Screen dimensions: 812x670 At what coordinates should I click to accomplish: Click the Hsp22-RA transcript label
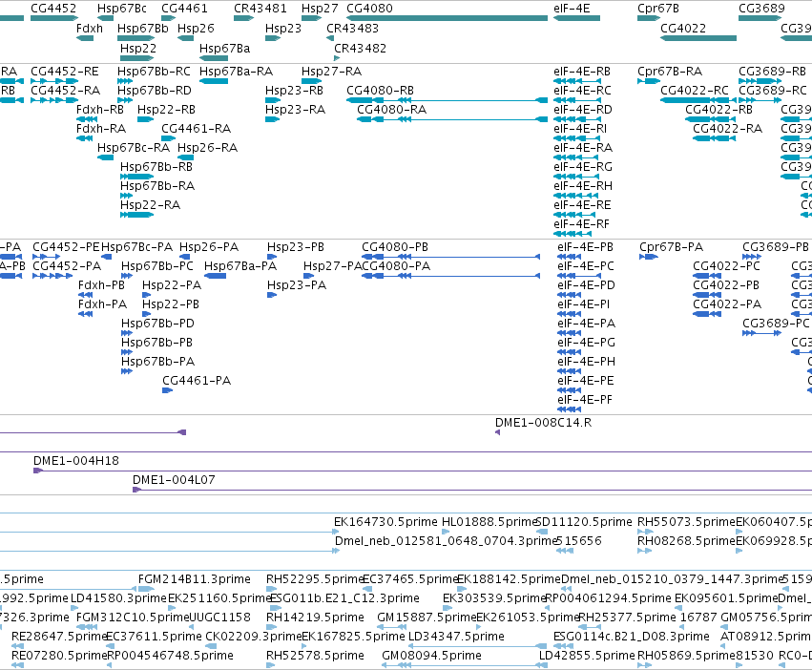(x=150, y=205)
